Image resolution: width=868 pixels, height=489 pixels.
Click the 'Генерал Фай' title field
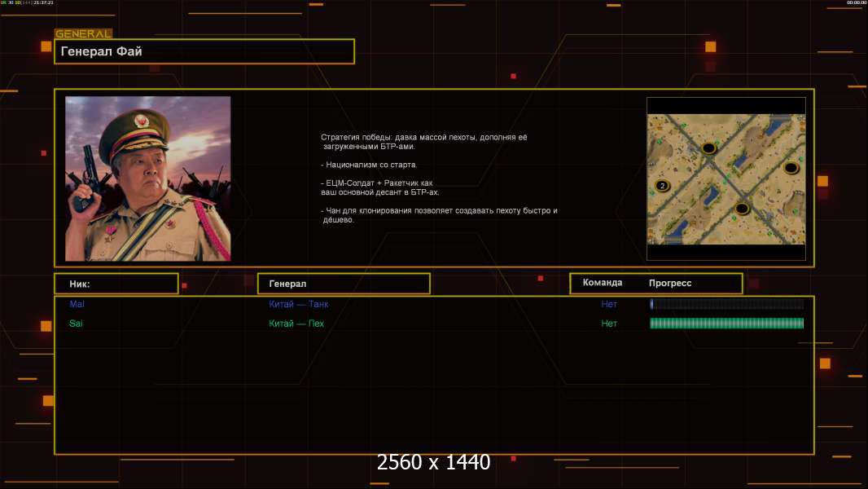[x=204, y=51]
